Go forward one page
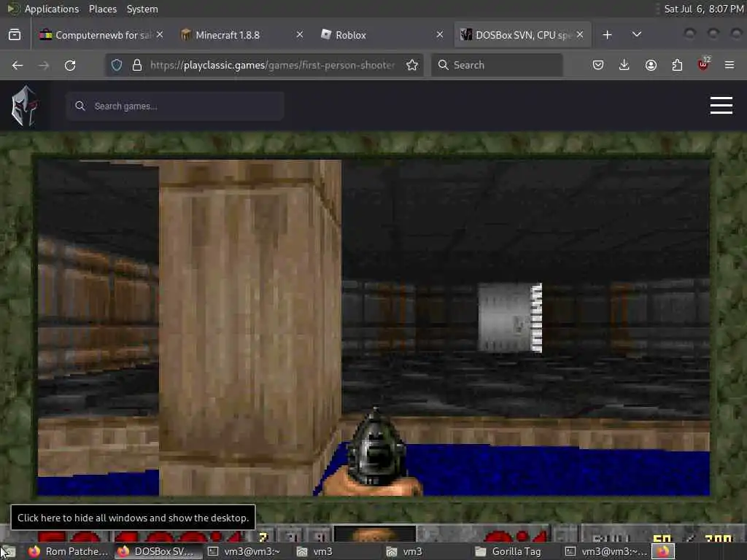The width and height of the screenshot is (747, 560). click(44, 65)
